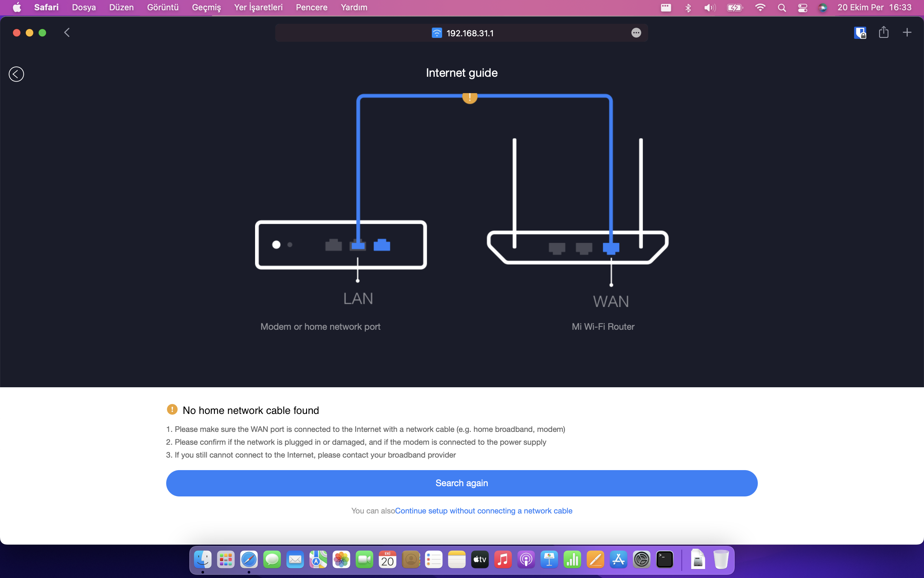924x578 pixels.
Task: Open FaceTime from the Dock
Action: click(364, 560)
